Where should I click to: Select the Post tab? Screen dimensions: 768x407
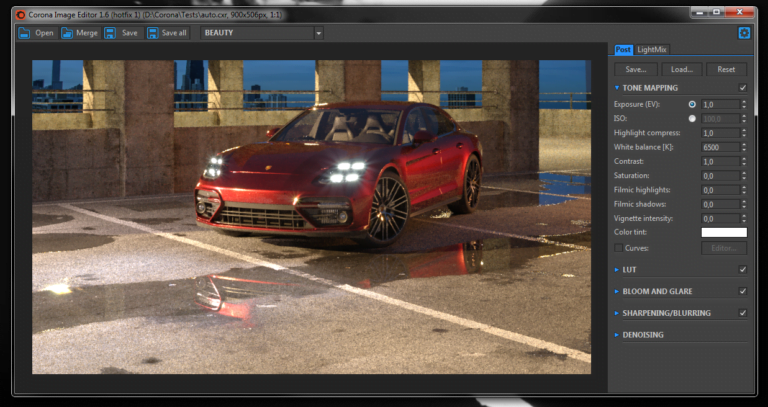623,50
